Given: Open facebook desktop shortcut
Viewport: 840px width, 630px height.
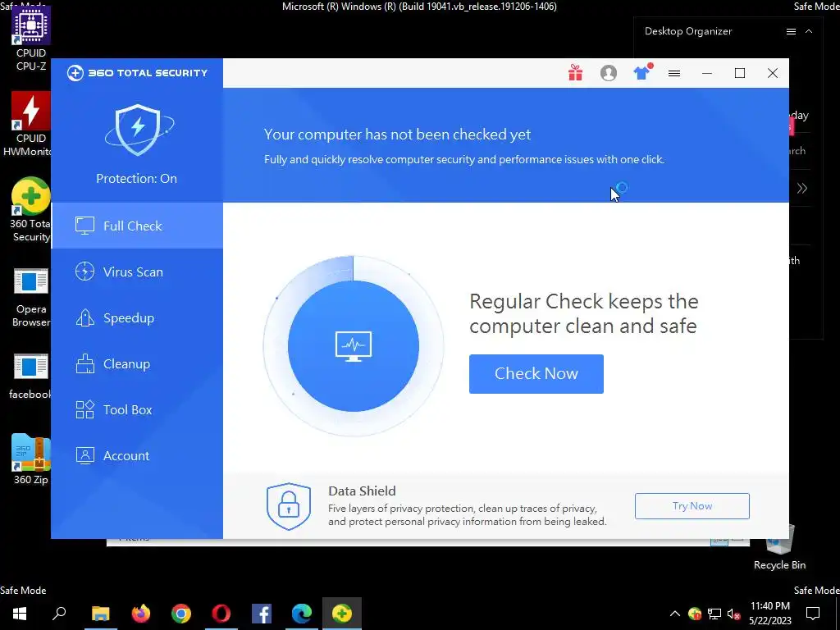Looking at the screenshot, I should 31,376.
